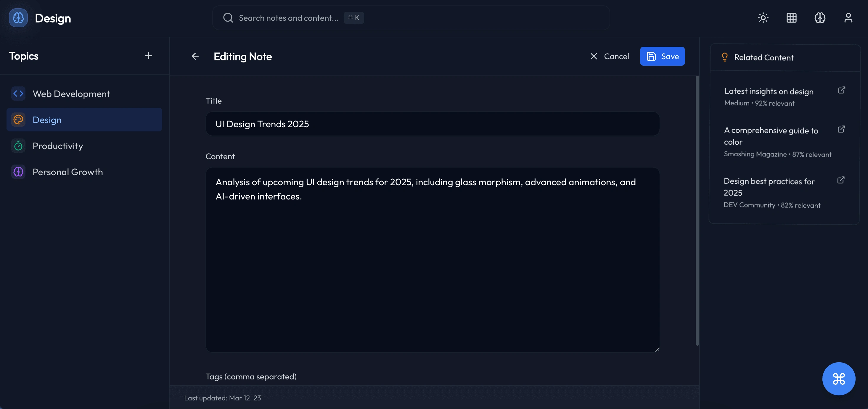Viewport: 868px width, 409px height.
Task: Click into the Title input field
Action: (x=432, y=124)
